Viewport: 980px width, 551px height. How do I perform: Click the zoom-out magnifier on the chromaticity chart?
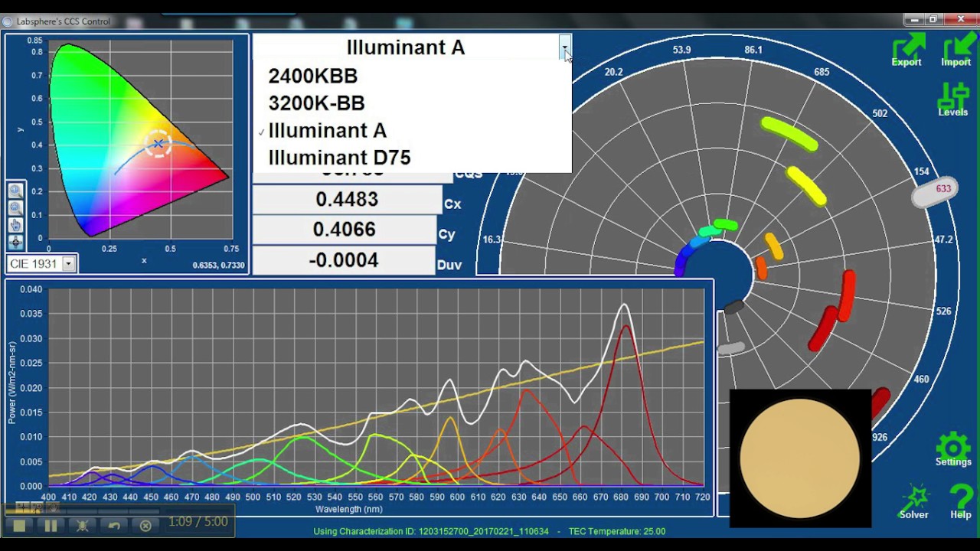click(x=15, y=207)
